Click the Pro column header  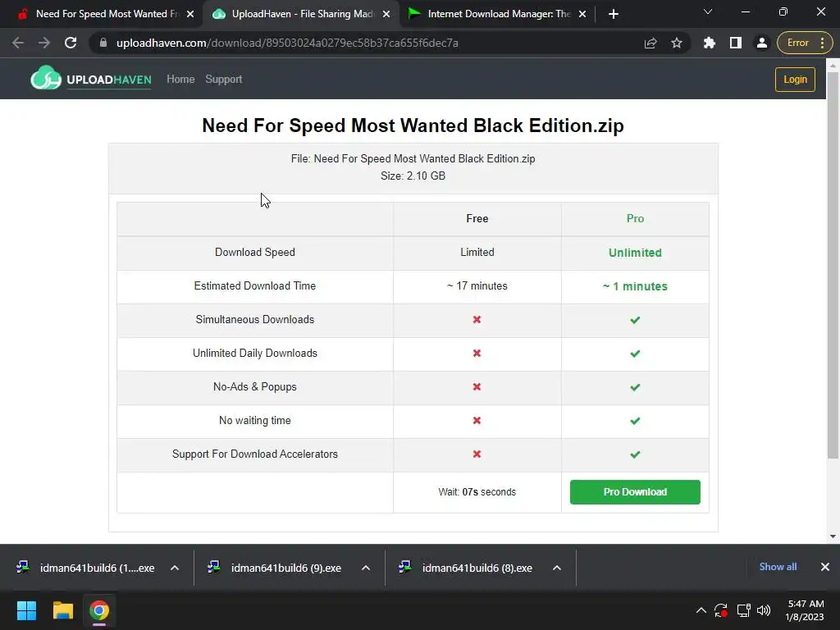[635, 218]
